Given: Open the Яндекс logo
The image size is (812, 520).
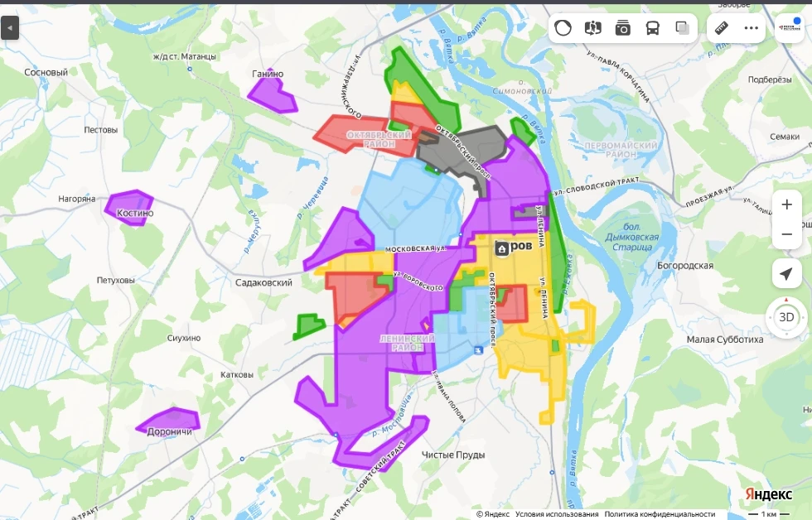Looking at the screenshot, I should 769,494.
